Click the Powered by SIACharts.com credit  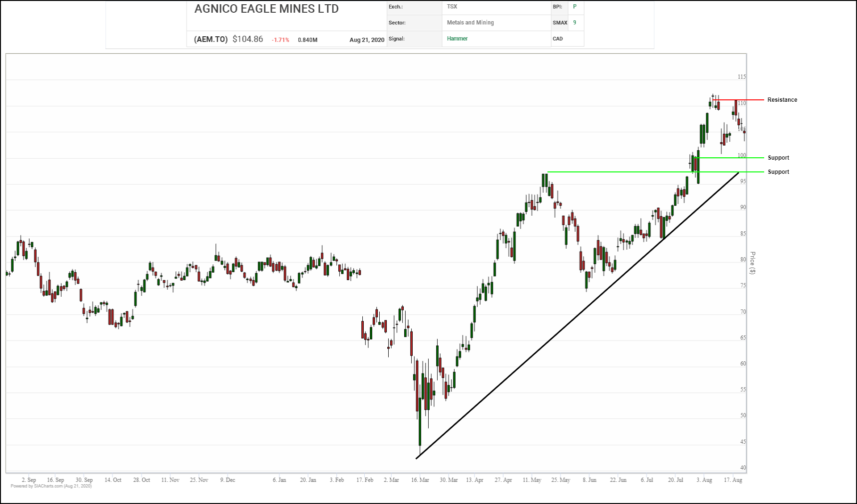click(51, 486)
